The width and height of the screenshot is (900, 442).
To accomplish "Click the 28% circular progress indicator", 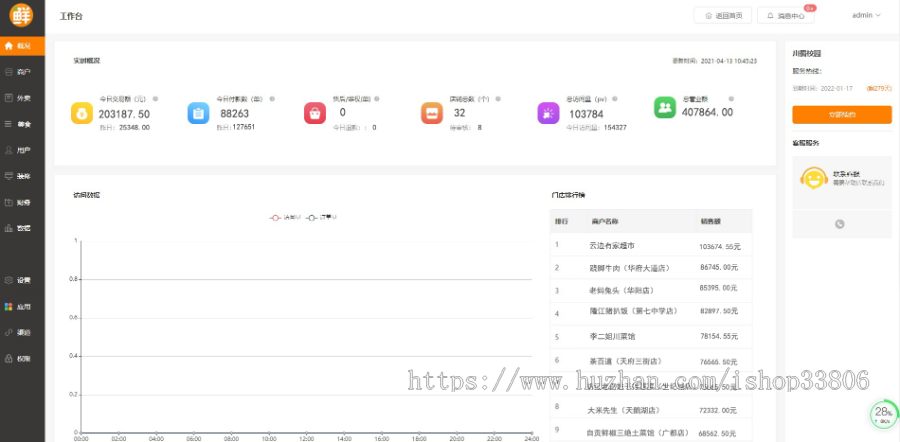I will (883, 414).
